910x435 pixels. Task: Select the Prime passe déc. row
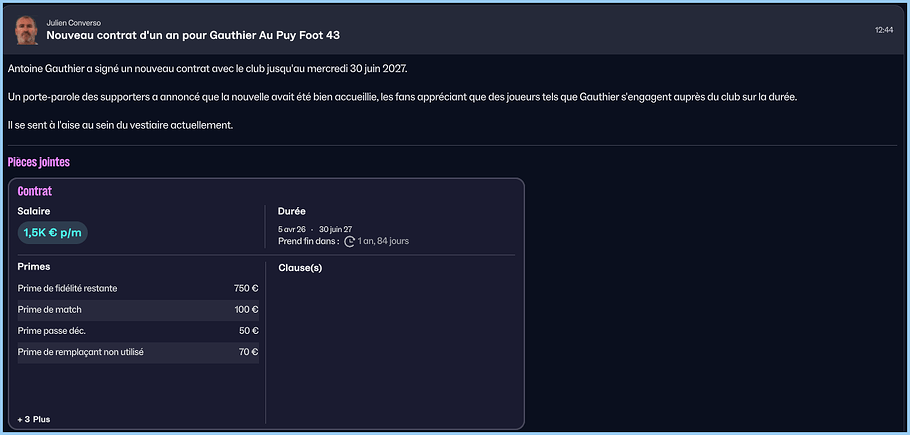click(138, 331)
